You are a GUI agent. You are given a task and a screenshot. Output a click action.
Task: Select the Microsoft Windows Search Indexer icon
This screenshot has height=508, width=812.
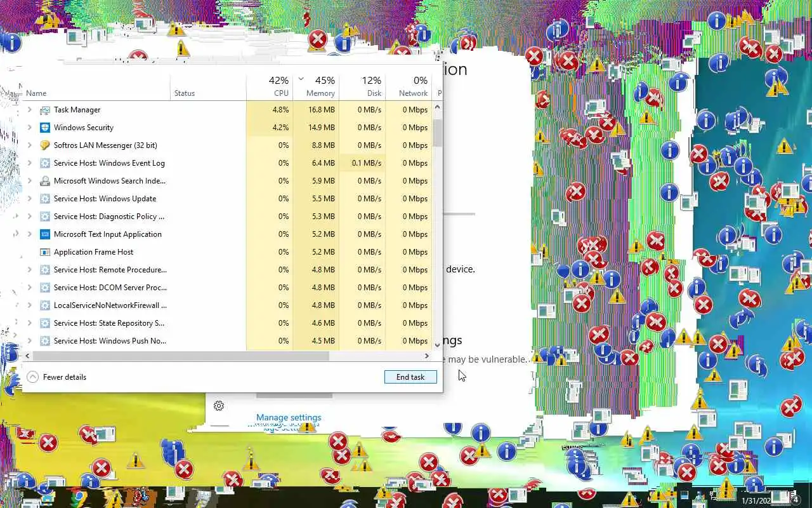point(45,181)
